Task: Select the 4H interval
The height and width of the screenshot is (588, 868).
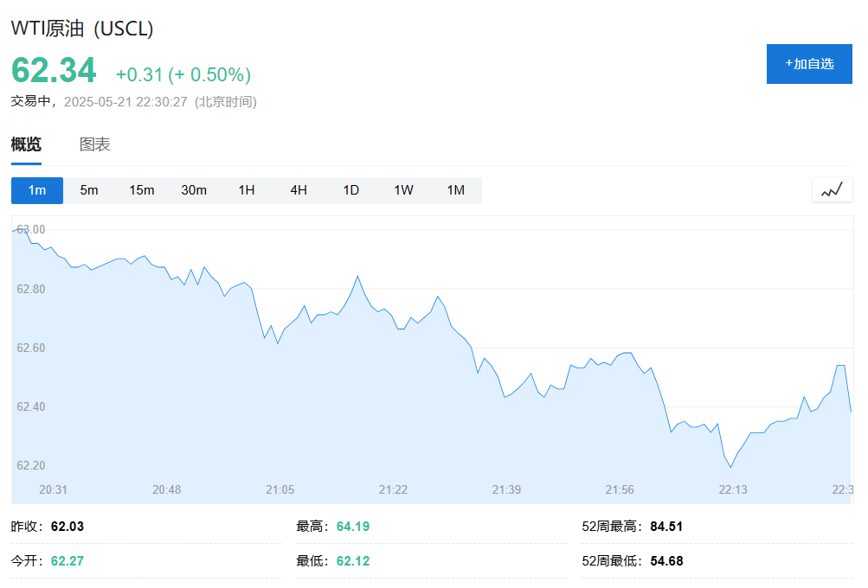Action: click(x=299, y=190)
